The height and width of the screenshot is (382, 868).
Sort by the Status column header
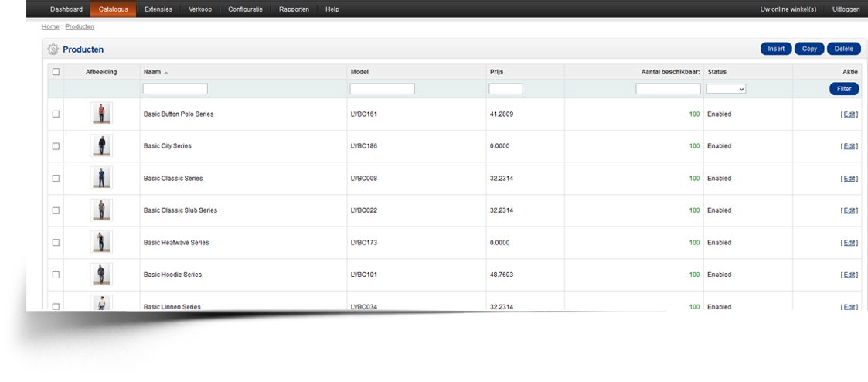click(717, 72)
